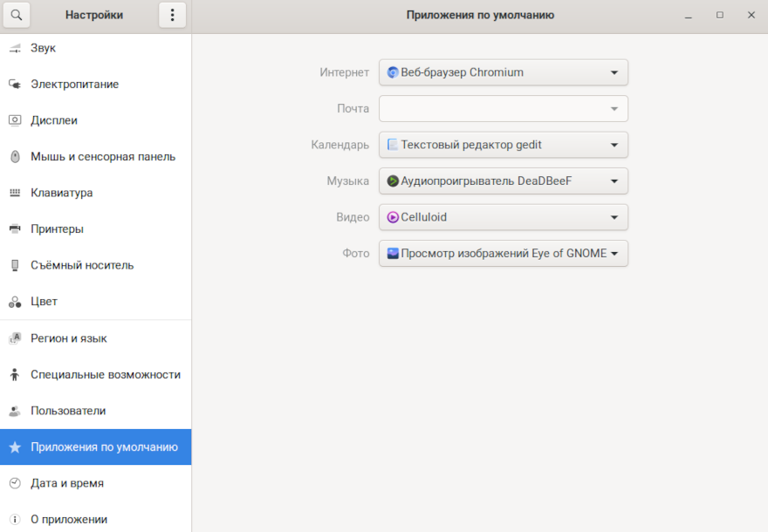Click the Принтеры printer icon
Viewport: 768px width, 532px height.
[x=15, y=229]
